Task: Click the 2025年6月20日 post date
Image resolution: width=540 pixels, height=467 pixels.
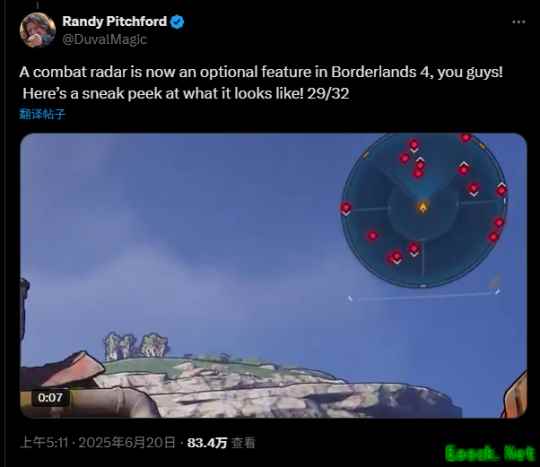Action: (x=127, y=443)
